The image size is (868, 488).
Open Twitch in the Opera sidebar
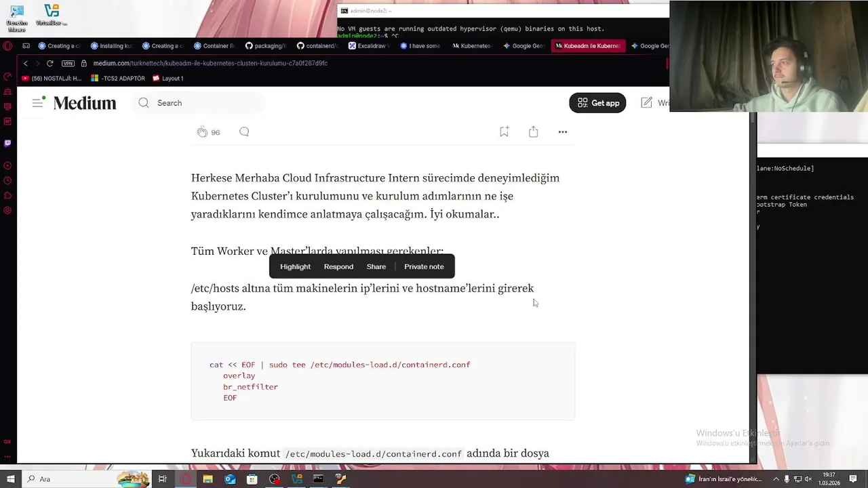[x=7, y=143]
